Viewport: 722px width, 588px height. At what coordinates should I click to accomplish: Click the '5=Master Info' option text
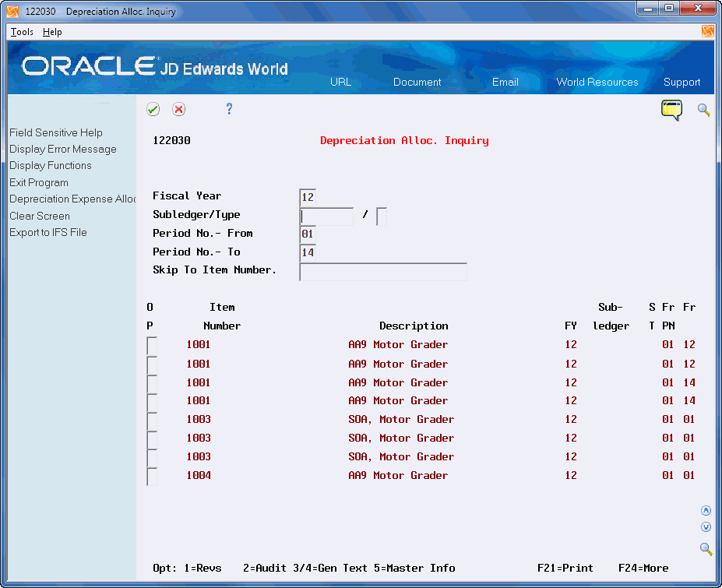tap(414, 569)
